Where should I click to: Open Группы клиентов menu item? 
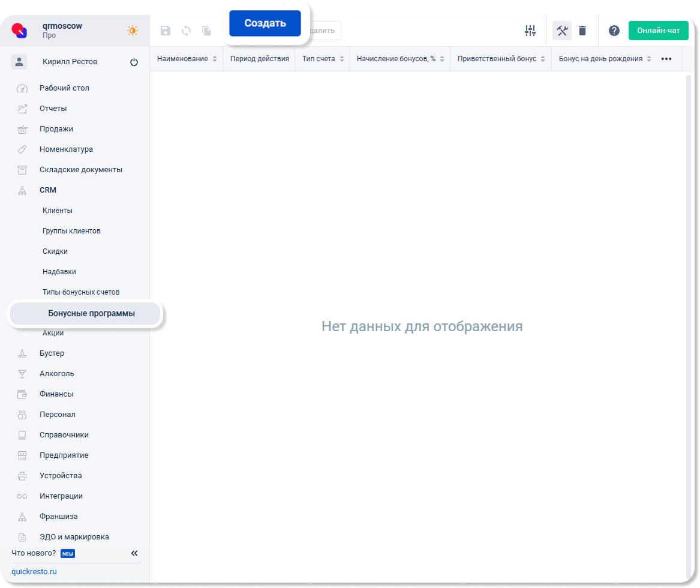click(71, 231)
